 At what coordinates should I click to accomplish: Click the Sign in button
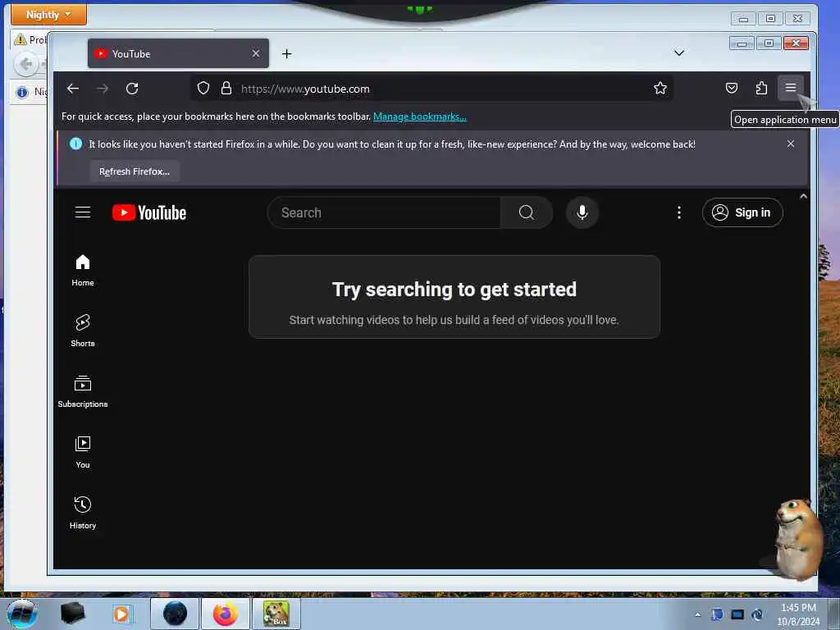pyautogui.click(x=742, y=212)
